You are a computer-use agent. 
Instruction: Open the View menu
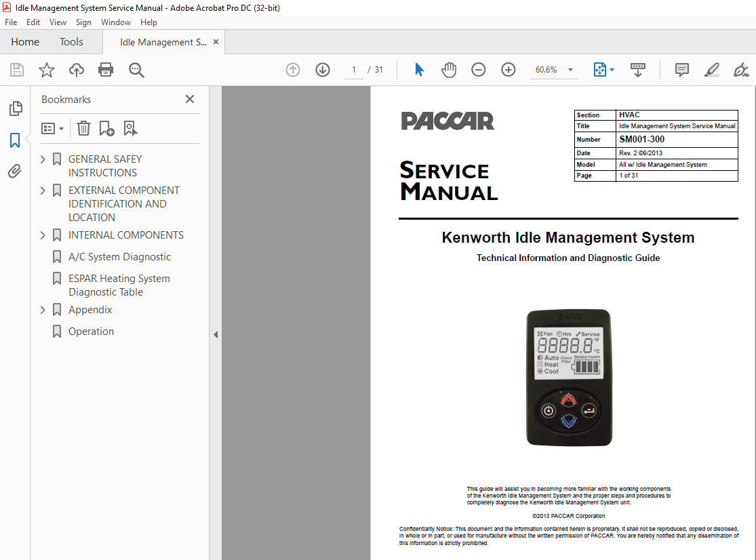[58, 22]
